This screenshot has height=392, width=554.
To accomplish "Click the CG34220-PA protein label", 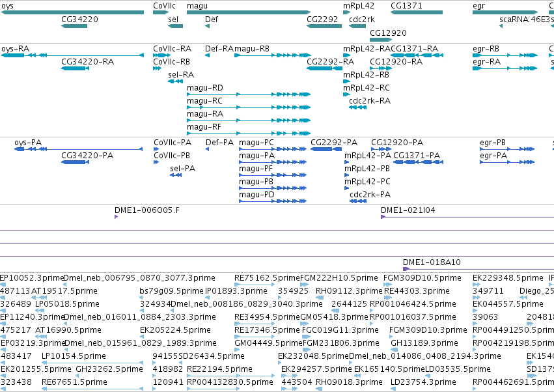I will tap(87, 156).
